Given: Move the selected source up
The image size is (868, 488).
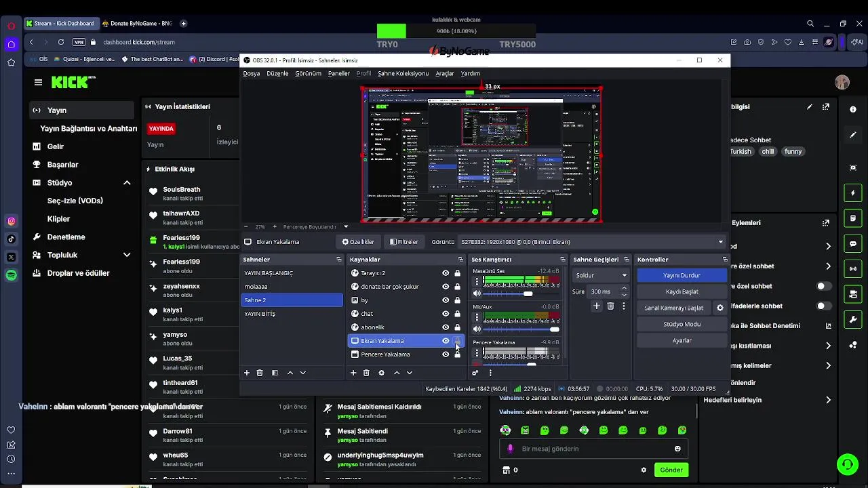Looking at the screenshot, I should 397,373.
